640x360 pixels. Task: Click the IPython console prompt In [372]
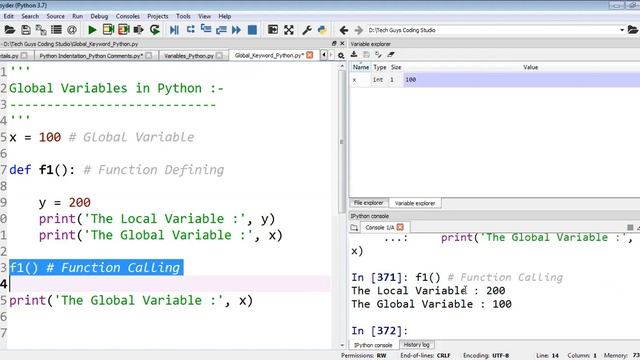point(380,331)
